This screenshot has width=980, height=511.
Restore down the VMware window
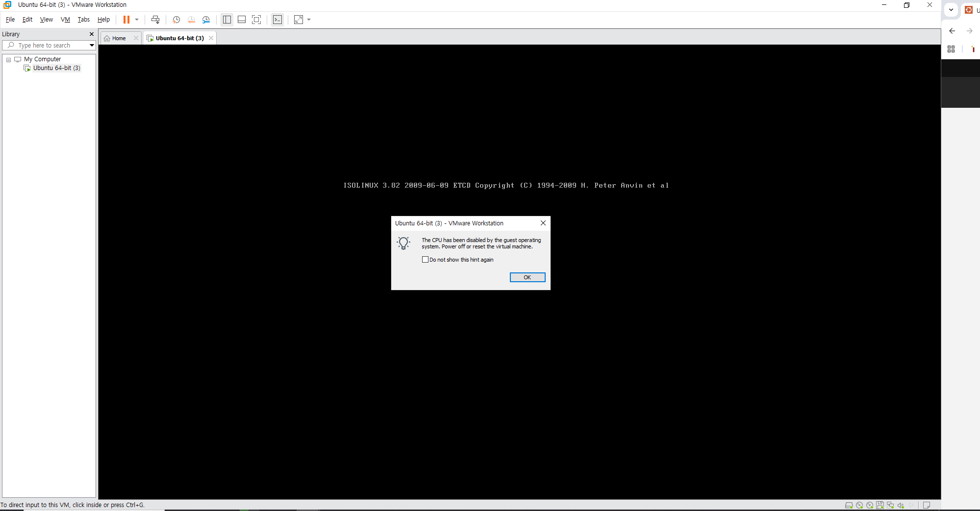(907, 5)
